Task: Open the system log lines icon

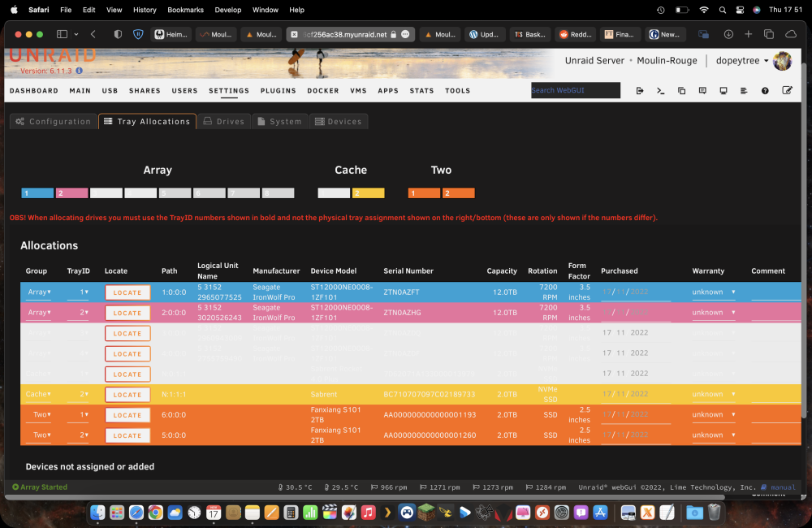Action: pos(744,91)
